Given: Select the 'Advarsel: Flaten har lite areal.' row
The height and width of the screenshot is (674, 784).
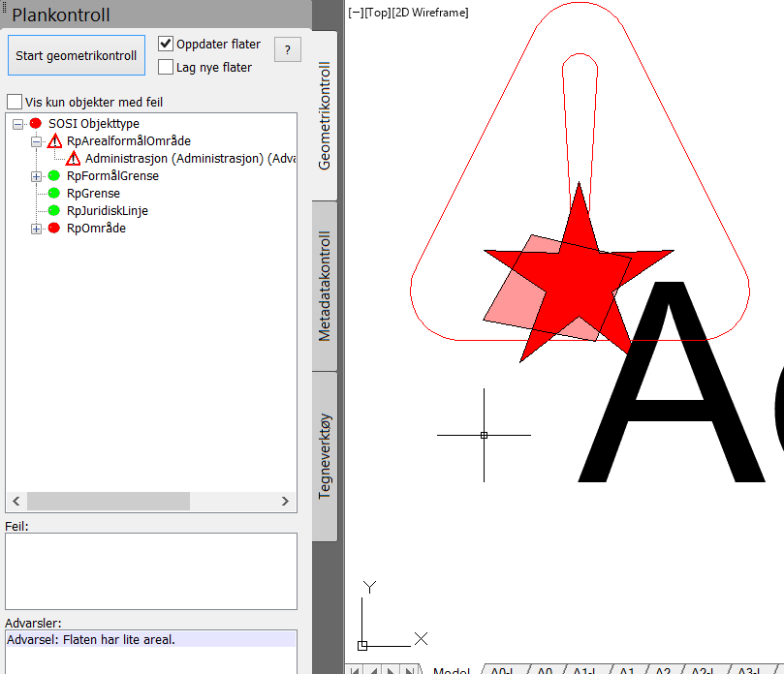Looking at the screenshot, I should (x=151, y=639).
